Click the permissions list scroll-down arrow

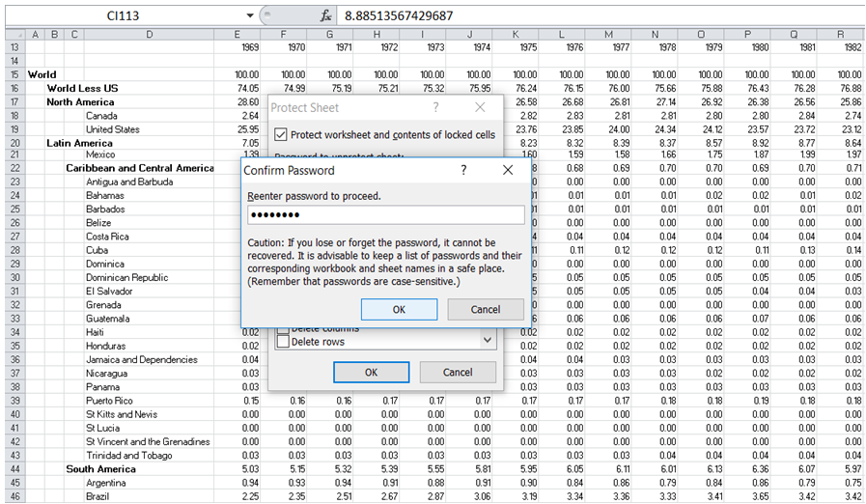[488, 341]
